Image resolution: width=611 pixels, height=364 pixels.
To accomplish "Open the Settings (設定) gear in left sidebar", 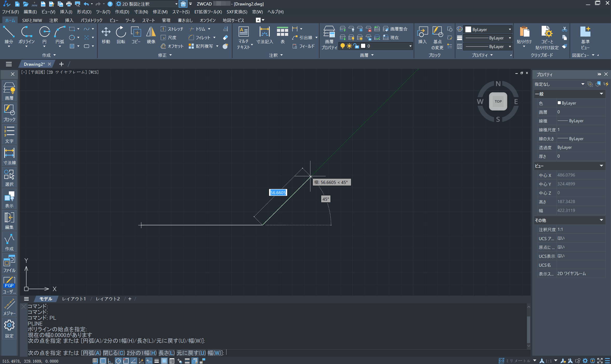I will pos(9,329).
